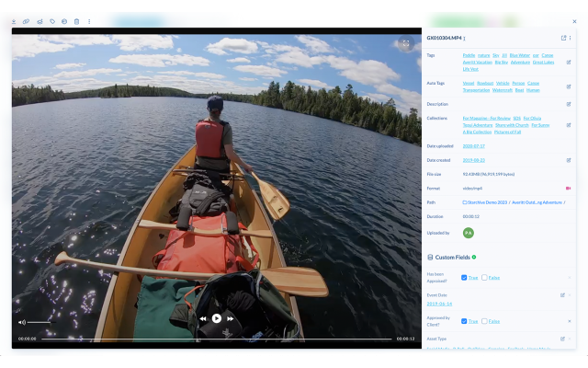588x368 pixels.
Task: Edit the Tags field with pencil icon
Action: 569,62
